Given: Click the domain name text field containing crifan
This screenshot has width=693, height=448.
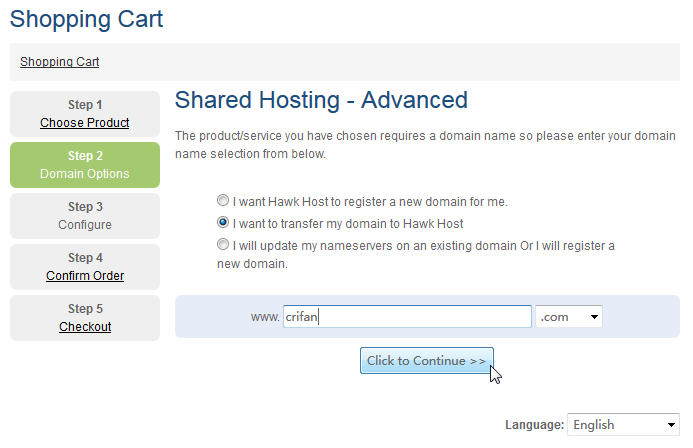Looking at the screenshot, I should [x=406, y=317].
